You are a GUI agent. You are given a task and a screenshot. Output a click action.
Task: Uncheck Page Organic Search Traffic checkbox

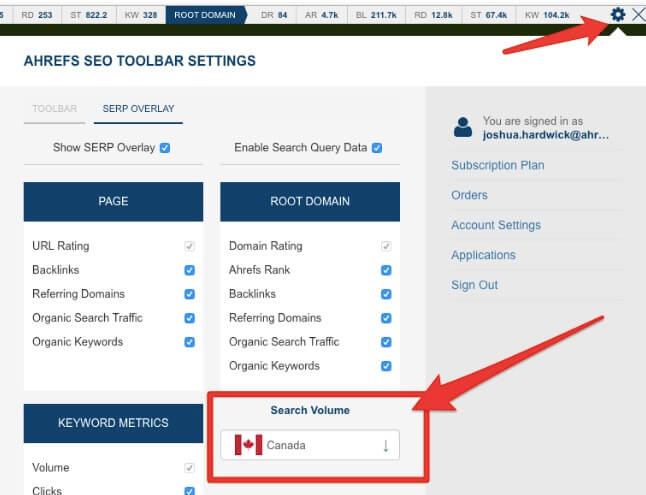[189, 318]
